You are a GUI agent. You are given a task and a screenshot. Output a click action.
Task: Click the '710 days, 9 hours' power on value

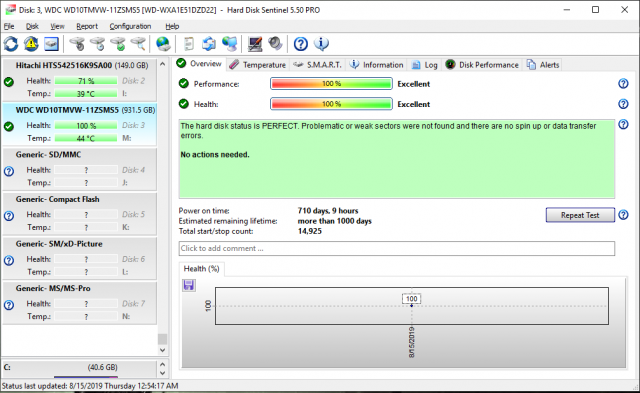point(328,211)
